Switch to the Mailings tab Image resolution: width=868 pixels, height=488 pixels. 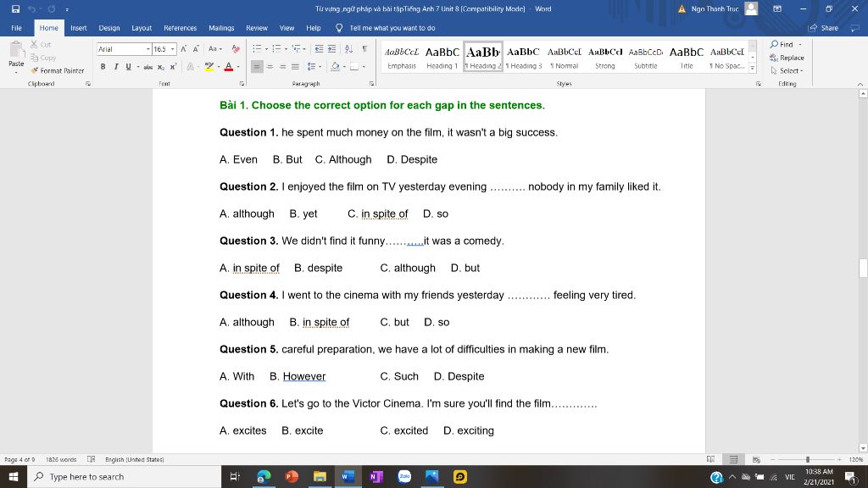tap(221, 28)
